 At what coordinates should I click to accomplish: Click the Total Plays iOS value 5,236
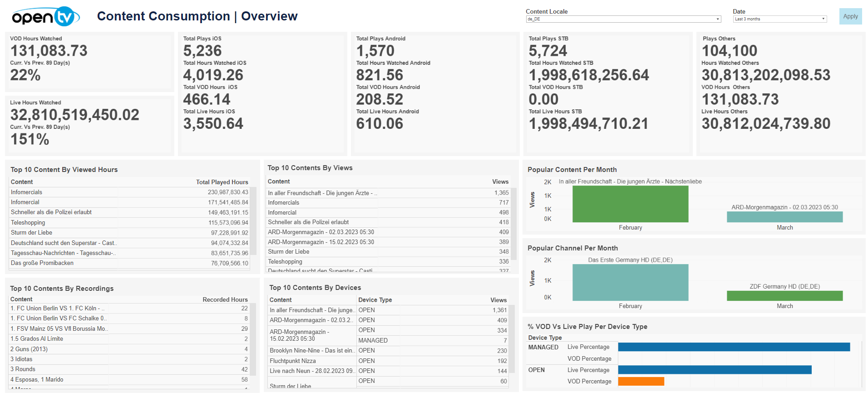[202, 51]
